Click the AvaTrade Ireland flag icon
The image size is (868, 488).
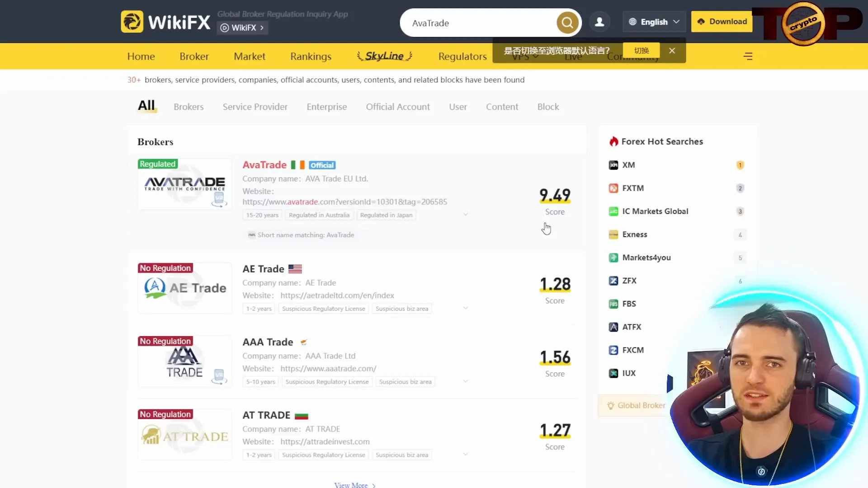pyautogui.click(x=297, y=165)
